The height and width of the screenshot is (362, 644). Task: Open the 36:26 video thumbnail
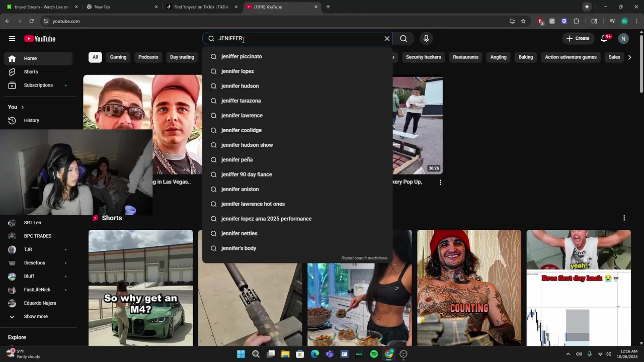click(x=418, y=125)
